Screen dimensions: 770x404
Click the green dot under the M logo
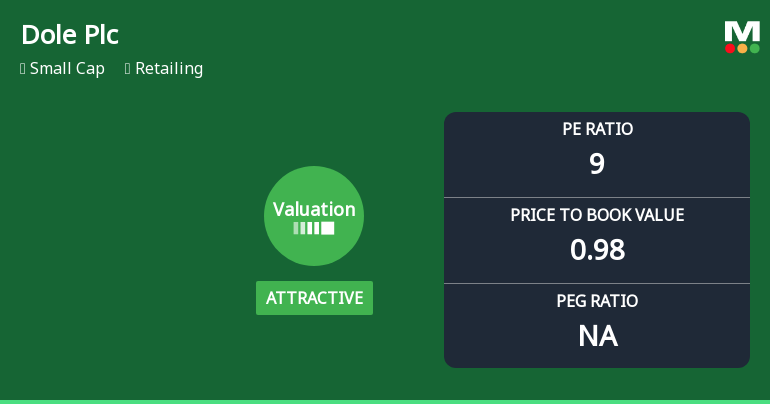tap(754, 48)
